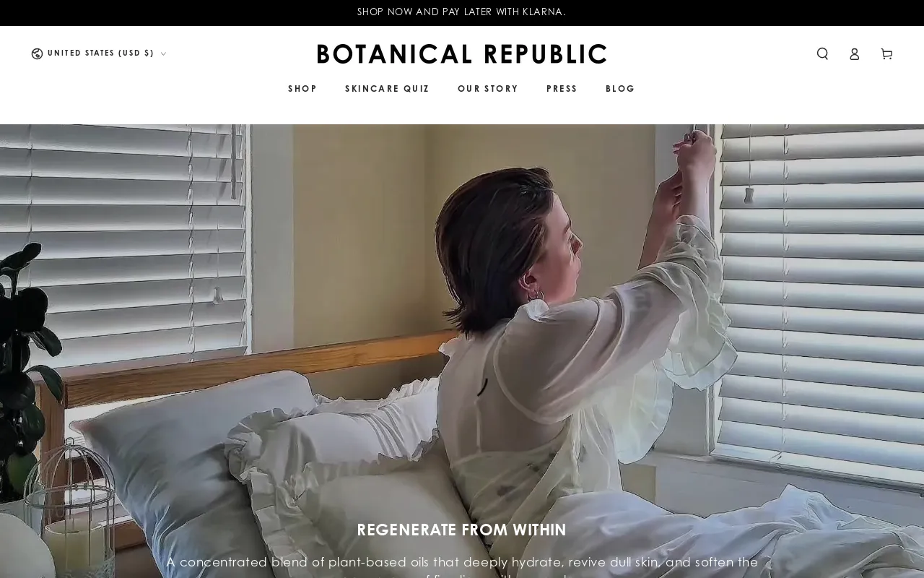Open the Shop menu
924x578 pixels.
coord(302,89)
